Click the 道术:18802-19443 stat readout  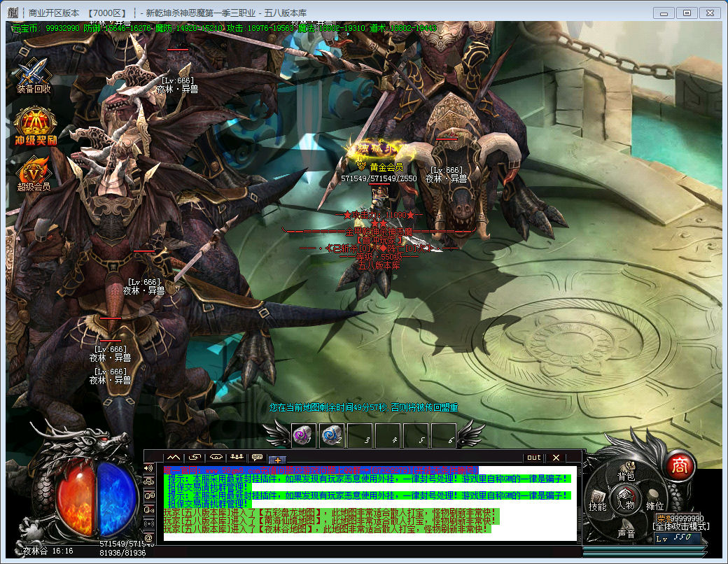point(403,28)
